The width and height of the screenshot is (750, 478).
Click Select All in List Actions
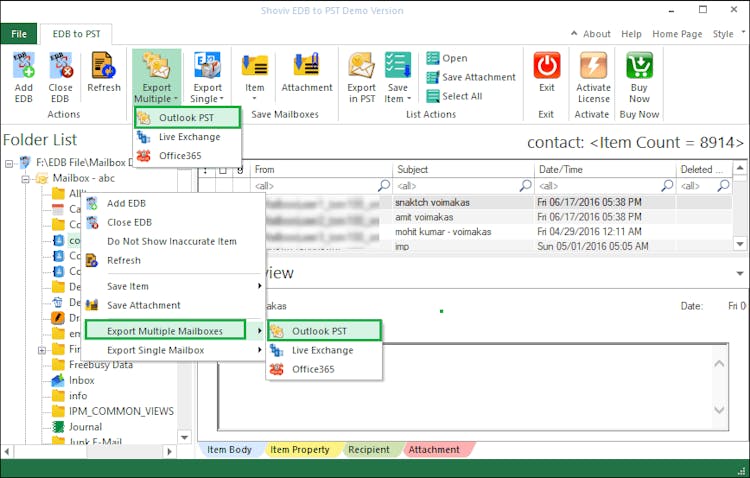(454, 96)
